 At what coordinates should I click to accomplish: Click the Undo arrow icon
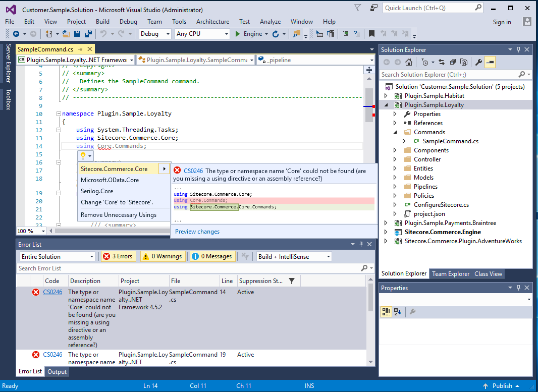[x=103, y=34]
